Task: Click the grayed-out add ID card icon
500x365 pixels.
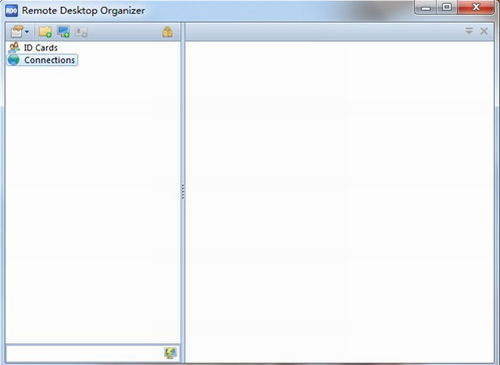Action: tap(81, 32)
